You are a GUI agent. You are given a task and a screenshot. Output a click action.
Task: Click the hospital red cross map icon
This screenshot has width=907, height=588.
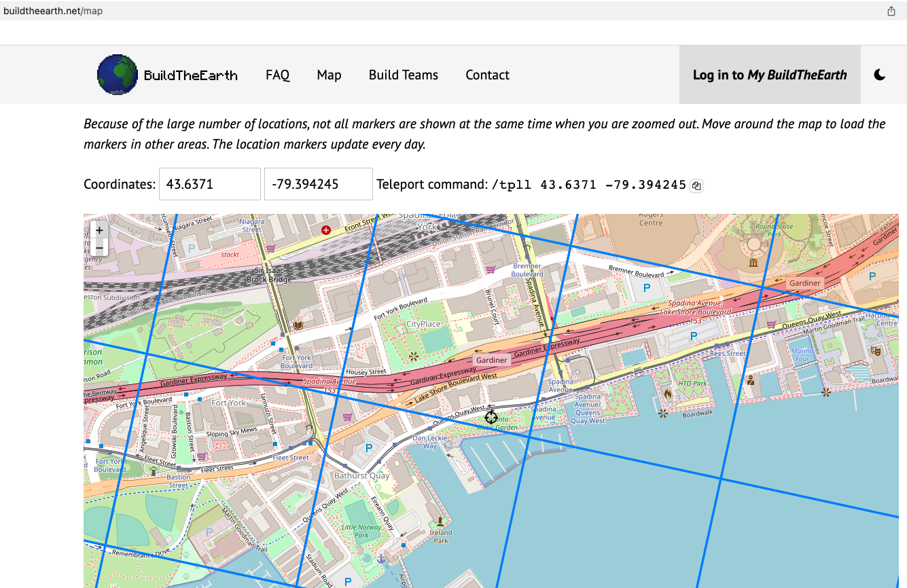(326, 231)
